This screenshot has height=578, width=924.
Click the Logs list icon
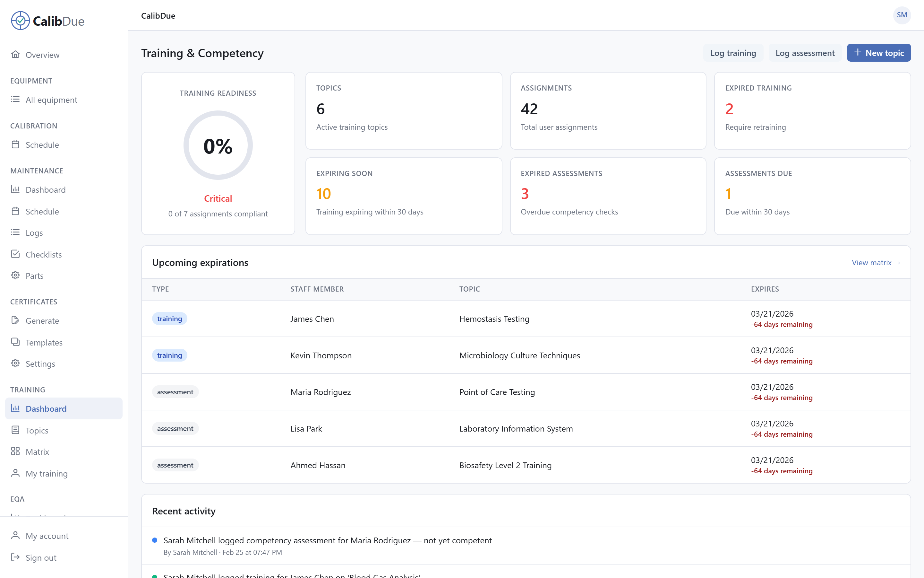(x=15, y=232)
